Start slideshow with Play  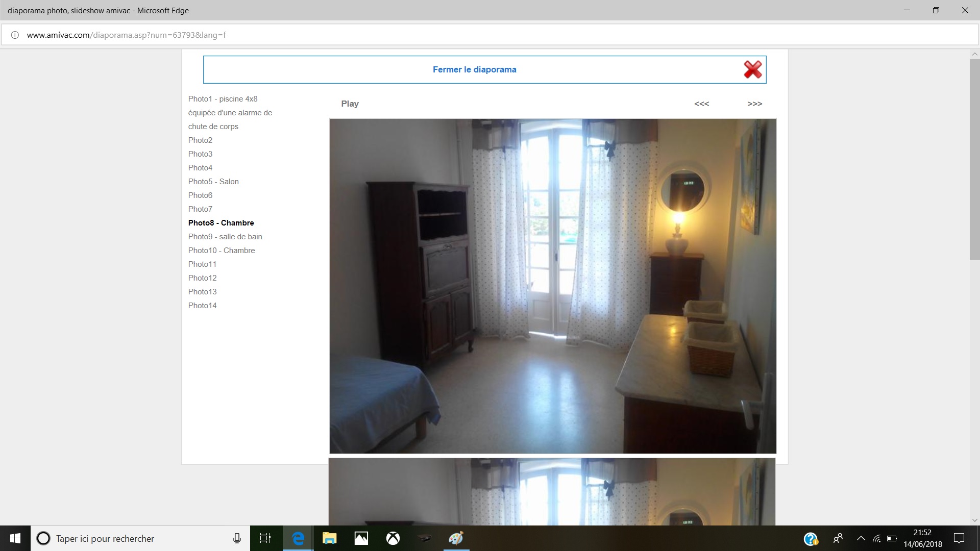[x=350, y=104]
